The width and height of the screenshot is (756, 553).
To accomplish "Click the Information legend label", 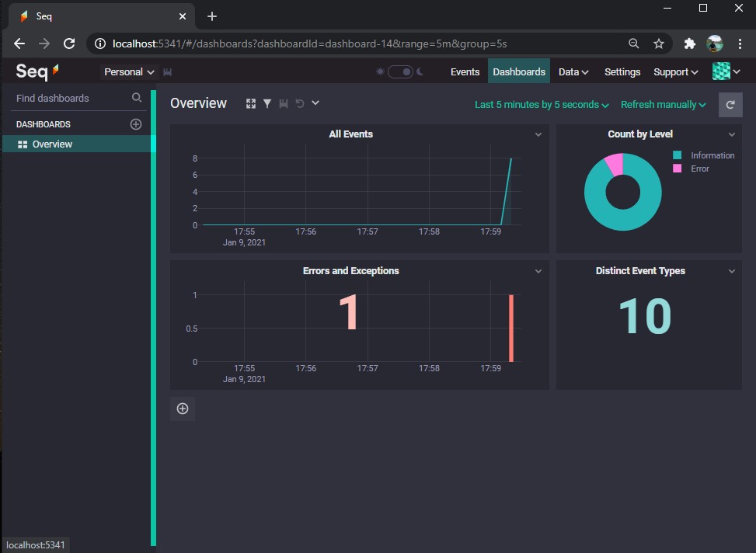I will point(712,155).
